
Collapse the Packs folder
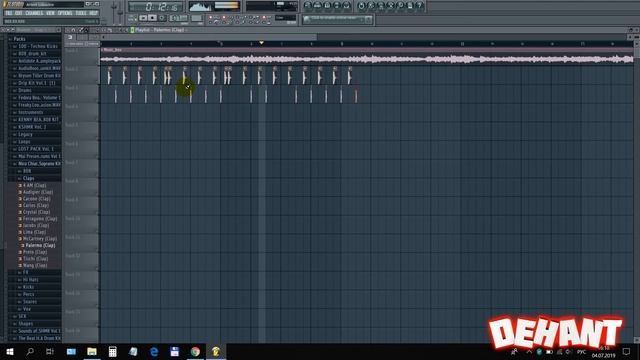19,39
